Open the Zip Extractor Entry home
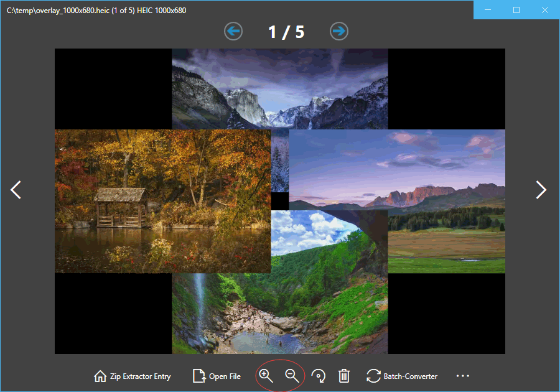Screen dimensions: 560x392 coord(132,376)
